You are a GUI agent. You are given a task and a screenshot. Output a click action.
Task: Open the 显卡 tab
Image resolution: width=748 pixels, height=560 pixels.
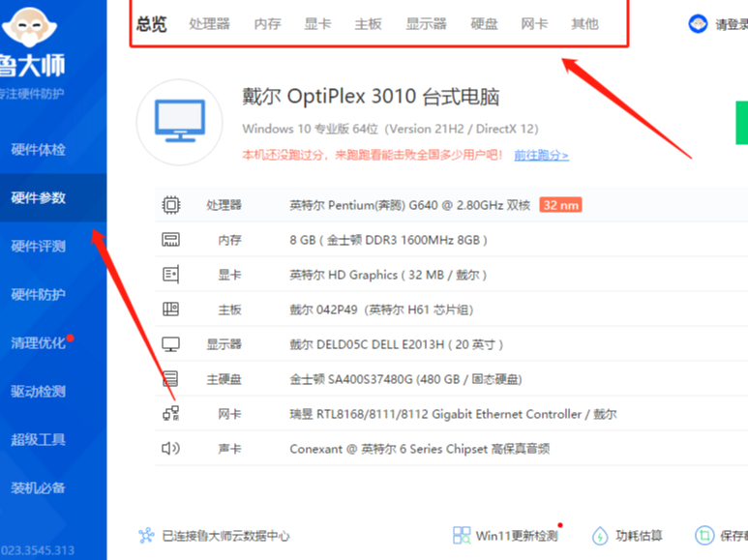coord(317,24)
